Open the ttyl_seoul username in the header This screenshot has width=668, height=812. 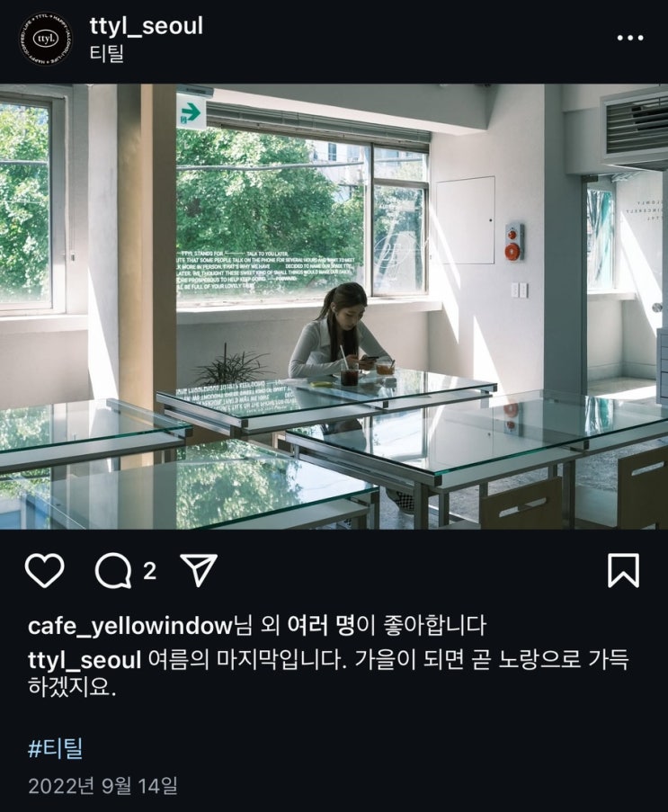click(146, 26)
